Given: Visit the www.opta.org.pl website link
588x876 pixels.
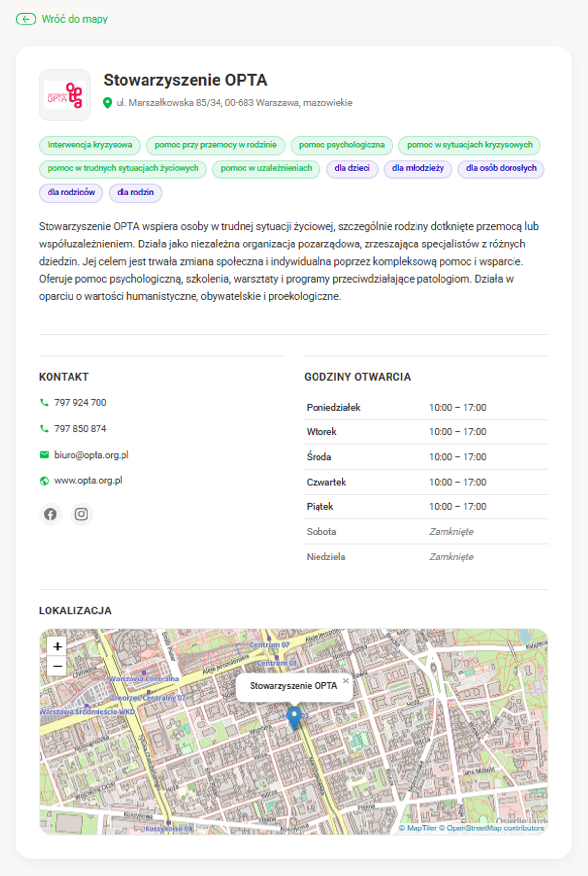Looking at the screenshot, I should [x=88, y=481].
